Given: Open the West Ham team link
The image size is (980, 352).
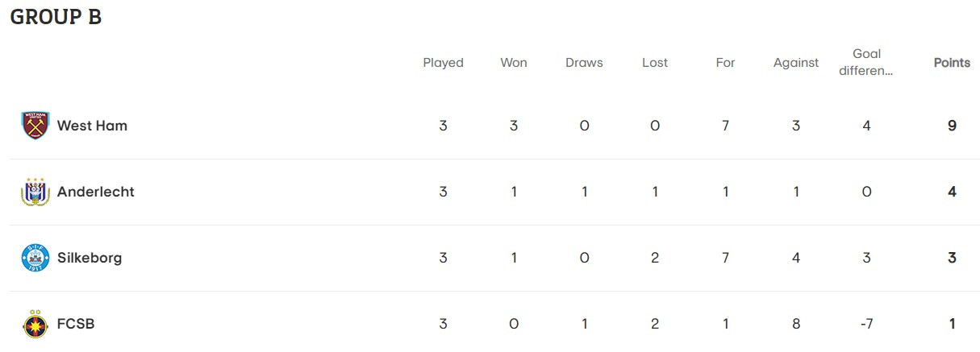Looking at the screenshot, I should 92,126.
